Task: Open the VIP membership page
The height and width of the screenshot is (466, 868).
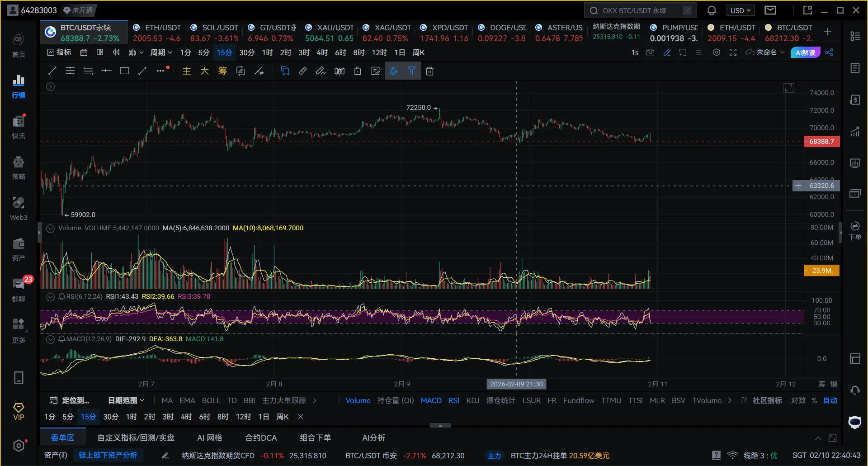Action: pos(19,412)
